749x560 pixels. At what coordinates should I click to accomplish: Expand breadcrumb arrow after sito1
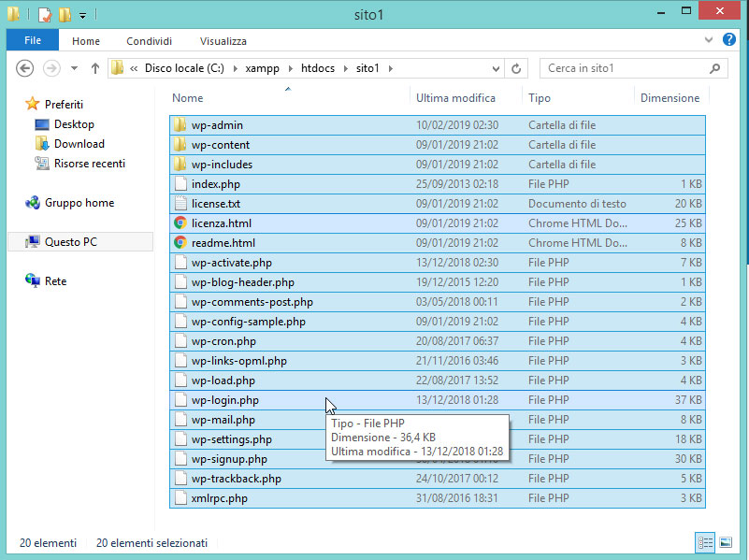pos(390,69)
